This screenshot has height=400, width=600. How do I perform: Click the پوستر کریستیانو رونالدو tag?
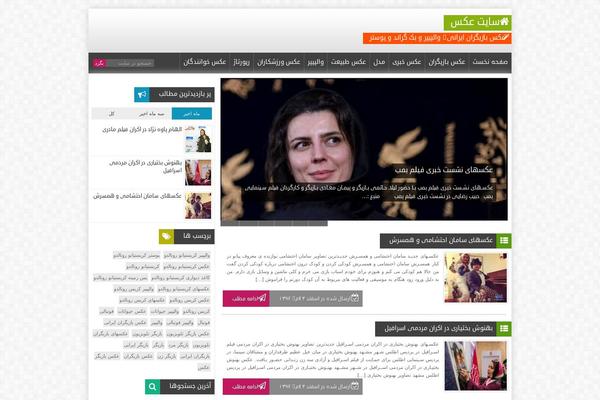click(137, 255)
